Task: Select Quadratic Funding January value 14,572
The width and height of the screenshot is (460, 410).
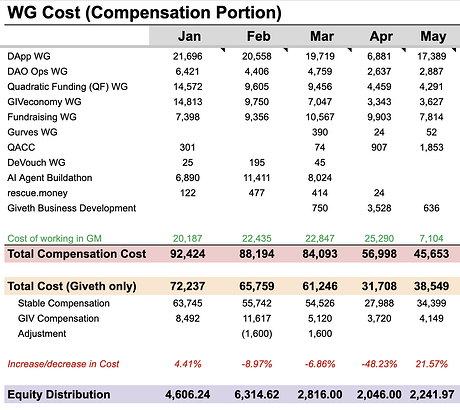Action: pos(188,87)
